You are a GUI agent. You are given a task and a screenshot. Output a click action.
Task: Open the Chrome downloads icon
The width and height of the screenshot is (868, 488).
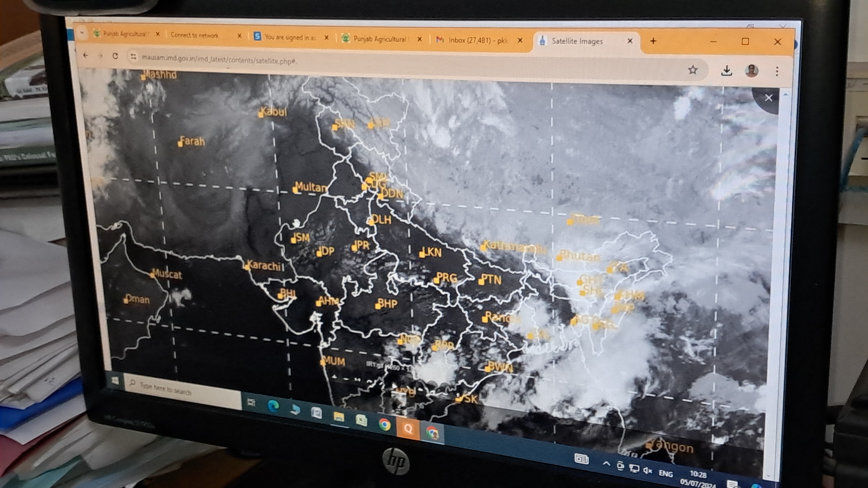click(727, 71)
